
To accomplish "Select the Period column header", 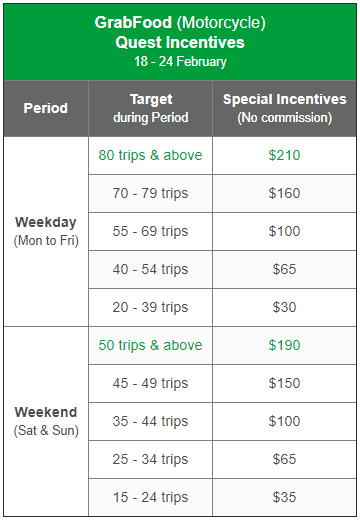I will tap(46, 109).
